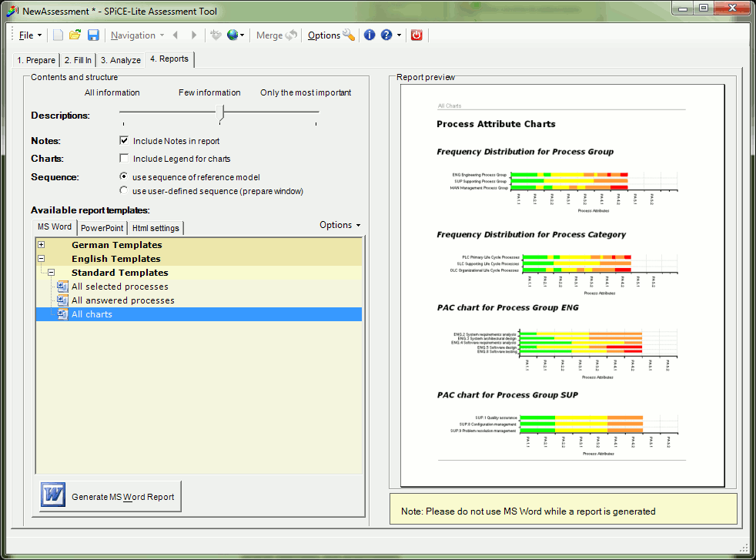Click the German Templates row label
Screen dimensions: 756x560
tap(117, 245)
